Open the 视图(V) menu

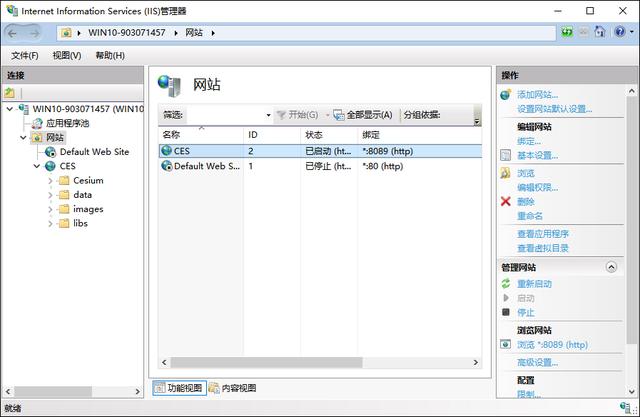pos(67,55)
